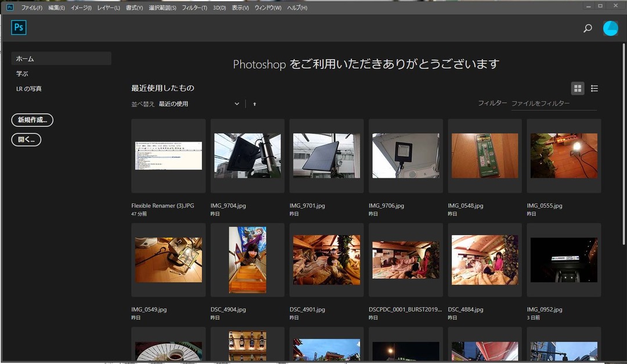
Task: Click the search magnifier icon
Action: click(588, 28)
